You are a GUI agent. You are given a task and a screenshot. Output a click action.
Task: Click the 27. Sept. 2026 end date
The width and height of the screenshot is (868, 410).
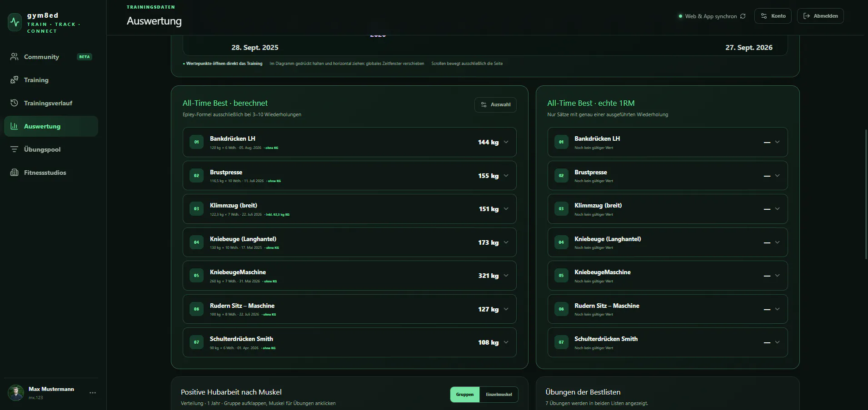click(749, 48)
